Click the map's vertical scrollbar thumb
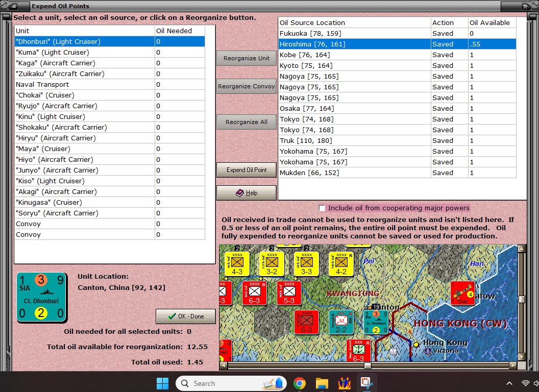539x392 pixels. point(522,299)
